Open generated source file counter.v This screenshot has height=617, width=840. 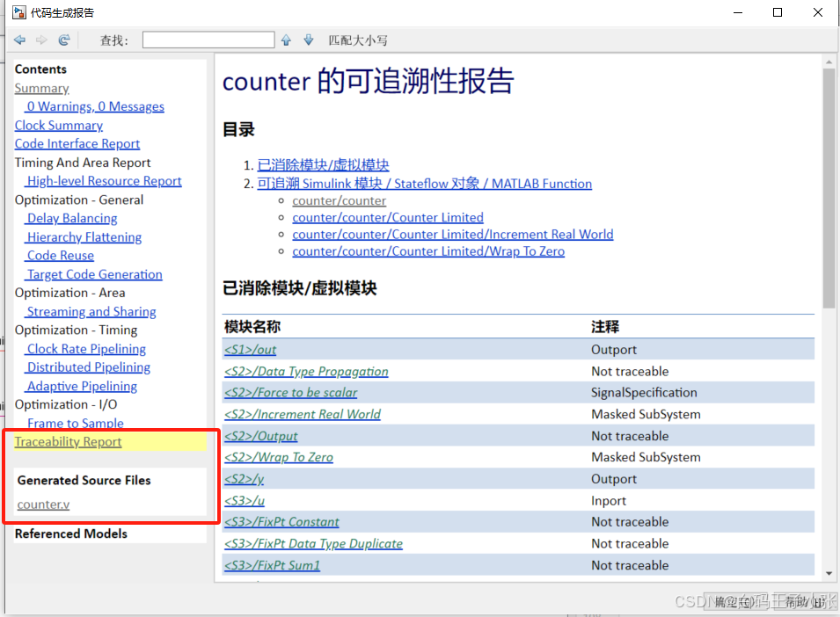pyautogui.click(x=43, y=504)
